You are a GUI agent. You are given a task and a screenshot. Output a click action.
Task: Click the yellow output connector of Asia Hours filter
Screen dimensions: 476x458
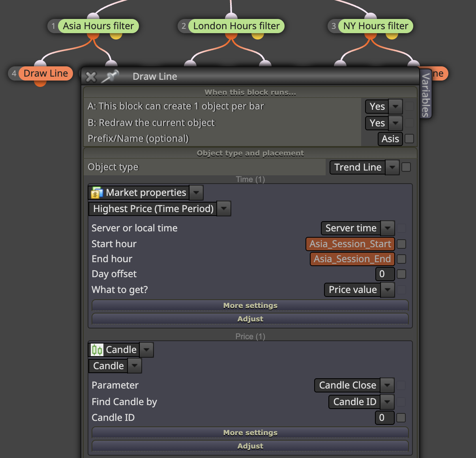click(x=116, y=36)
